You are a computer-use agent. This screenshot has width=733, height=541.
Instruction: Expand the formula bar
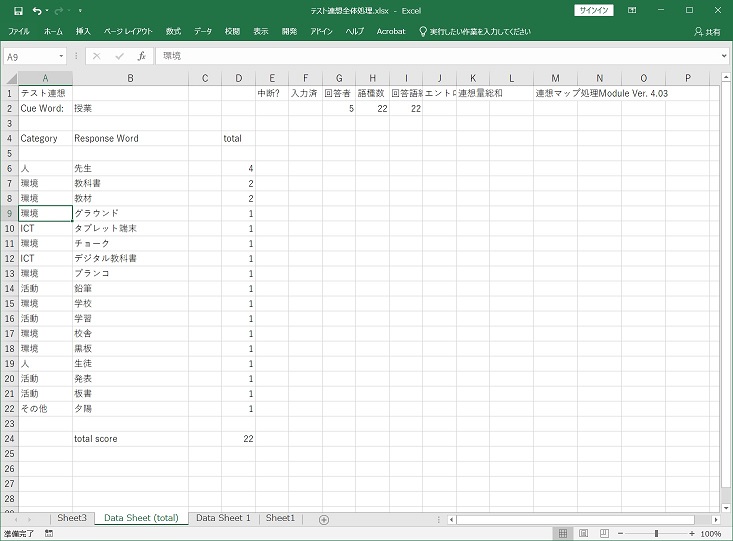point(724,57)
